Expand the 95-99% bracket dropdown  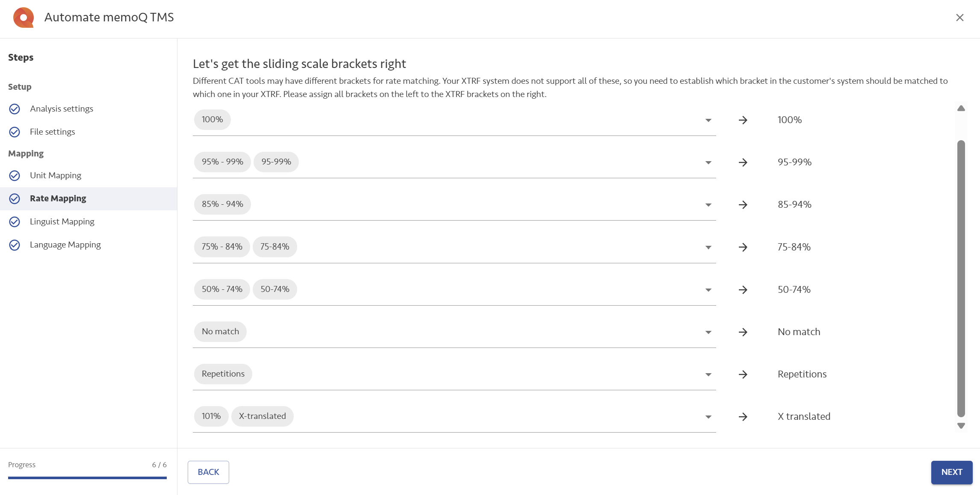708,162
